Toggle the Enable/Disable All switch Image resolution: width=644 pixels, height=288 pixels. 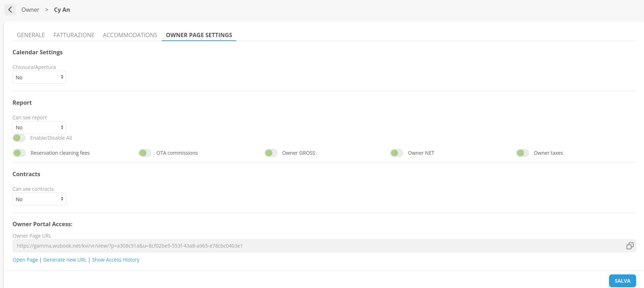[x=19, y=138]
